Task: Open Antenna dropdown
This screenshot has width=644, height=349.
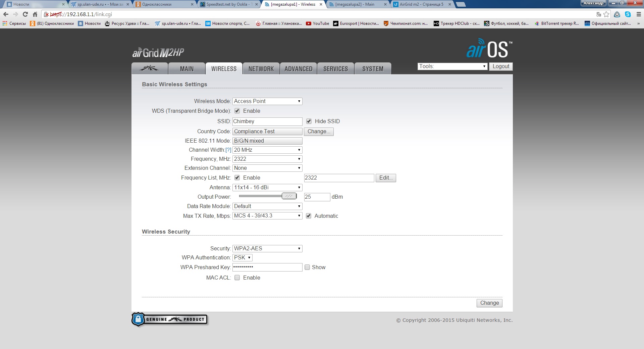Action: 267,188
